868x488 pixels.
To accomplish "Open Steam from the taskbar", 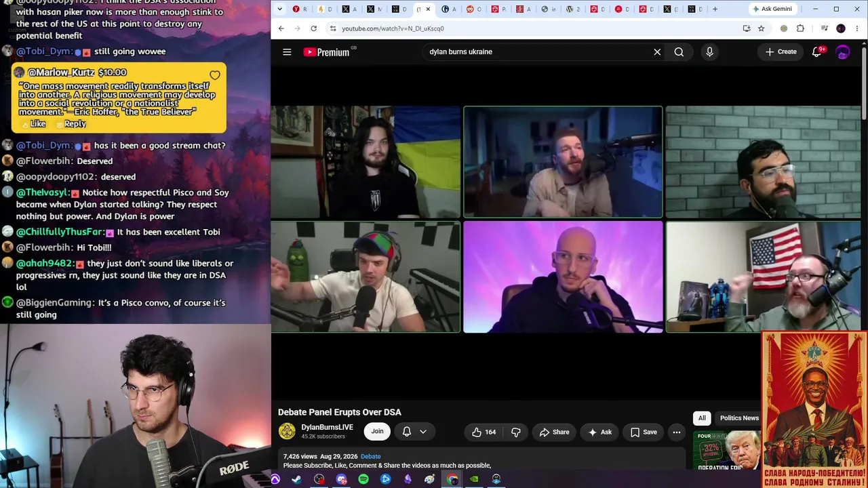I will click(297, 479).
